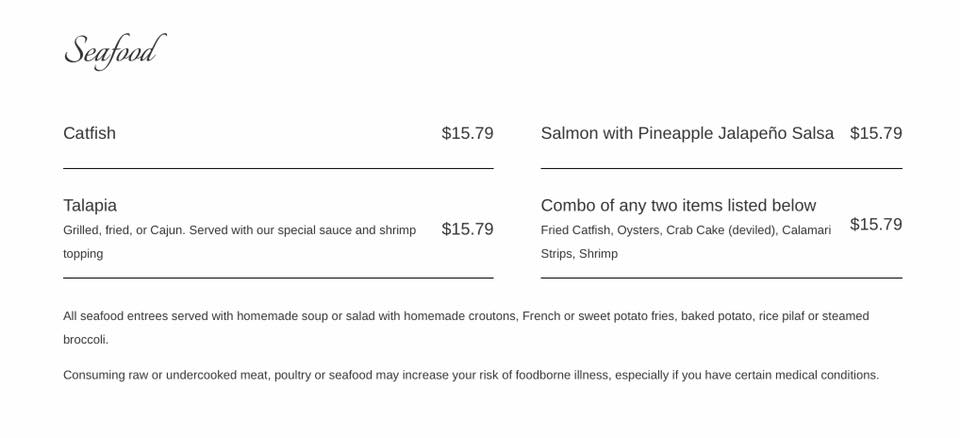Select the Talapia menu item title
The image size is (960, 438).
90,205
